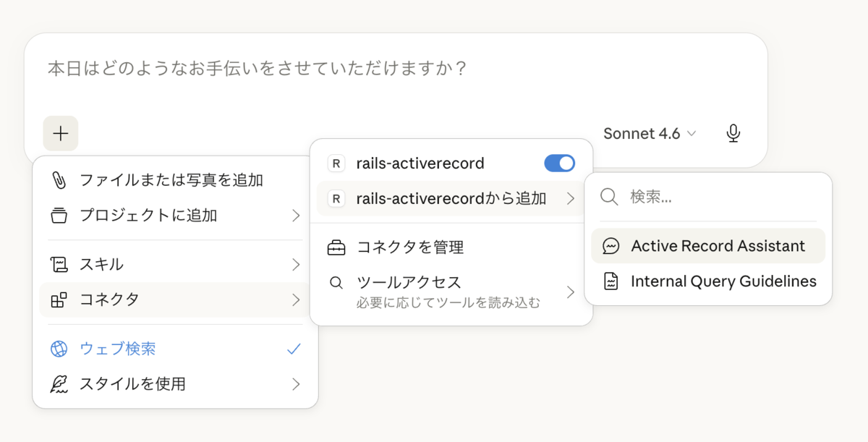
Task: Select Internal Query Guidelines resource
Action: point(708,281)
